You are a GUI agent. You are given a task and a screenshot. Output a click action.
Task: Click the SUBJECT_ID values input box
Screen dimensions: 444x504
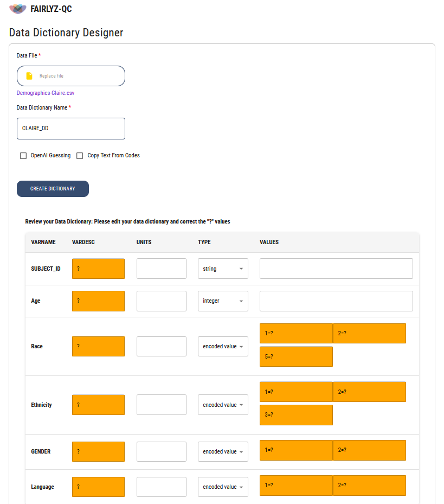[336, 269]
